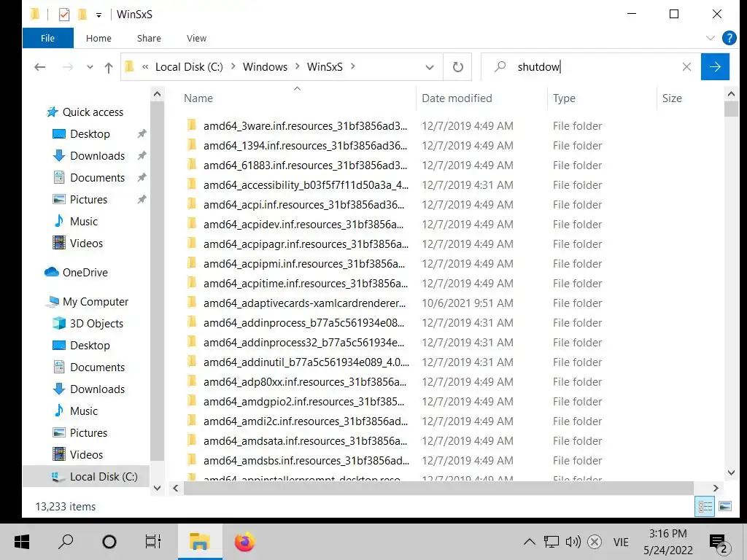The image size is (747, 560).
Task: Select folder amd64_1394.inf.resources
Action: click(x=305, y=146)
